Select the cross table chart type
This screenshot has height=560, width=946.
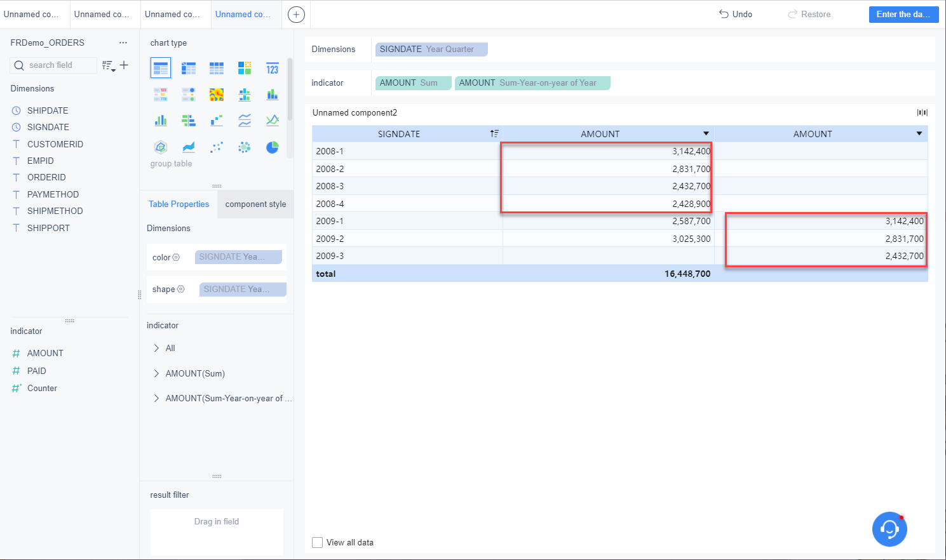coord(189,68)
